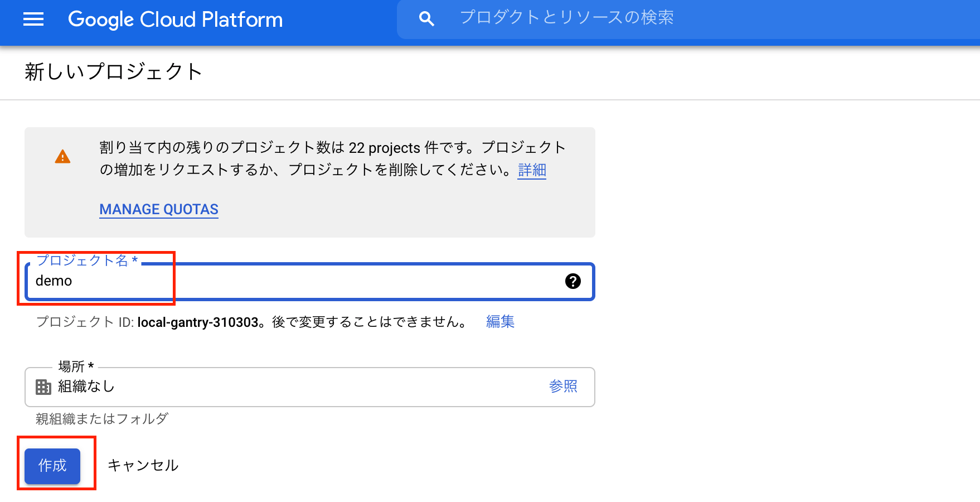Image resolution: width=980 pixels, height=502 pixels.
Task: Click 参照 to browse locations
Action: 563,386
